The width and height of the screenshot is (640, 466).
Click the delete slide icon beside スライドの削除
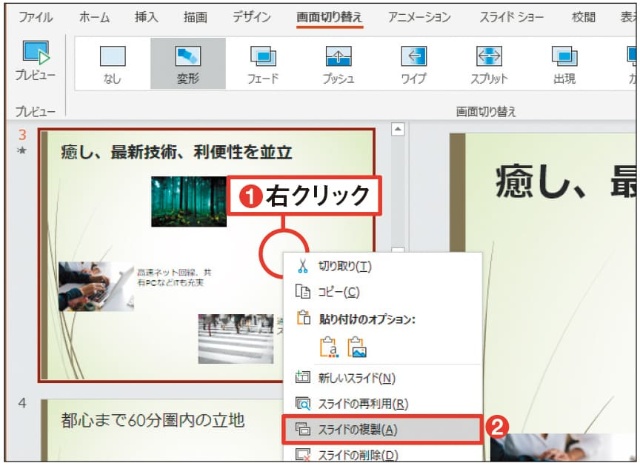point(302,455)
